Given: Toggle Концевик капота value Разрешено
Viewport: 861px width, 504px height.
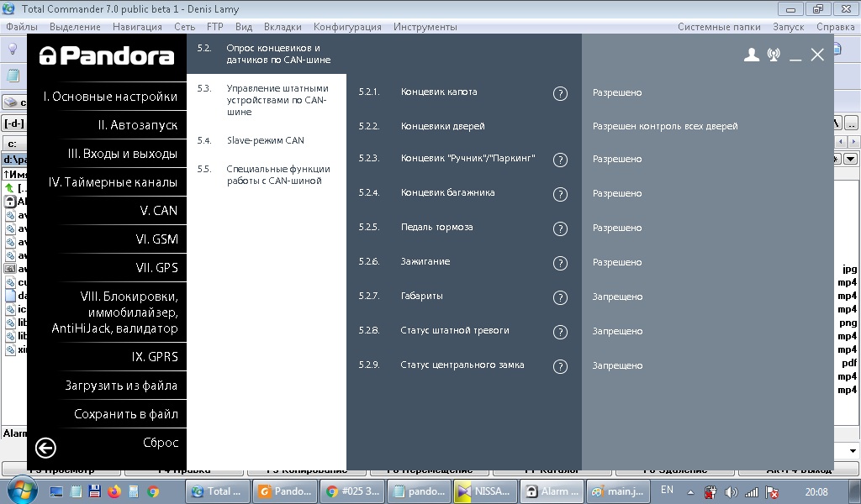Looking at the screenshot, I should (x=617, y=92).
